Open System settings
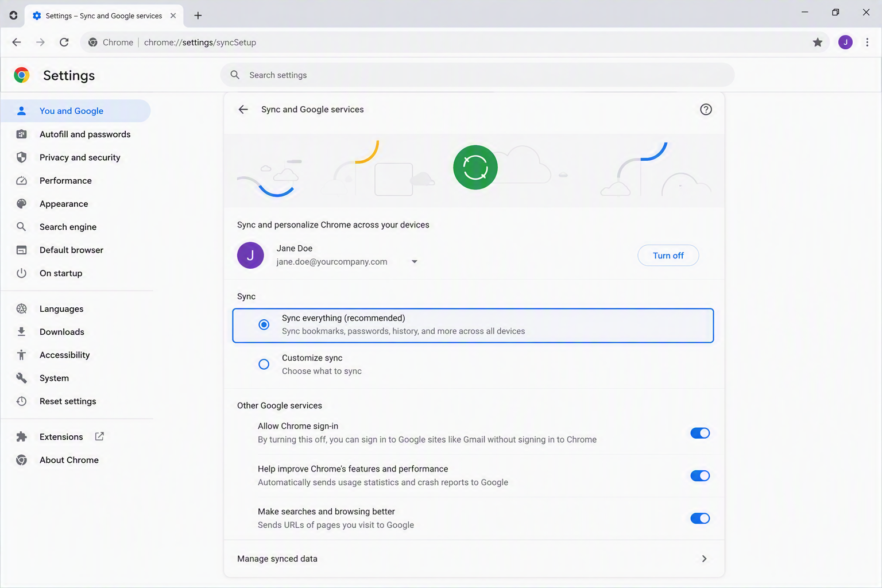This screenshot has height=588, width=882. pyautogui.click(x=76, y=378)
